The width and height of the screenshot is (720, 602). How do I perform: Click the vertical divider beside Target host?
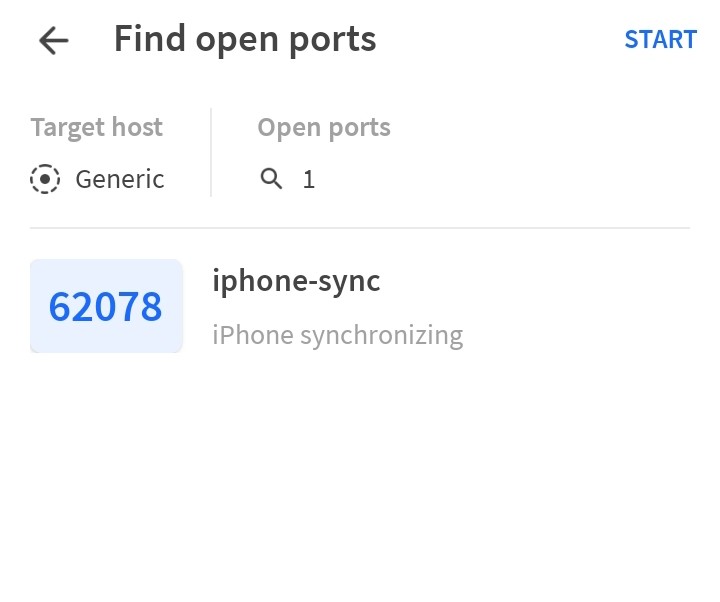[211, 152]
